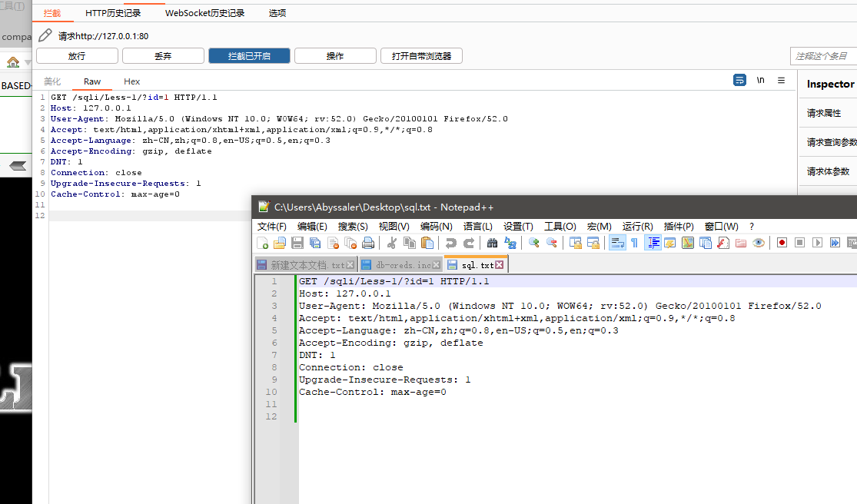The image size is (857, 504).
Task: Open the 插件(P) menu in Notepad++
Action: pos(678,226)
